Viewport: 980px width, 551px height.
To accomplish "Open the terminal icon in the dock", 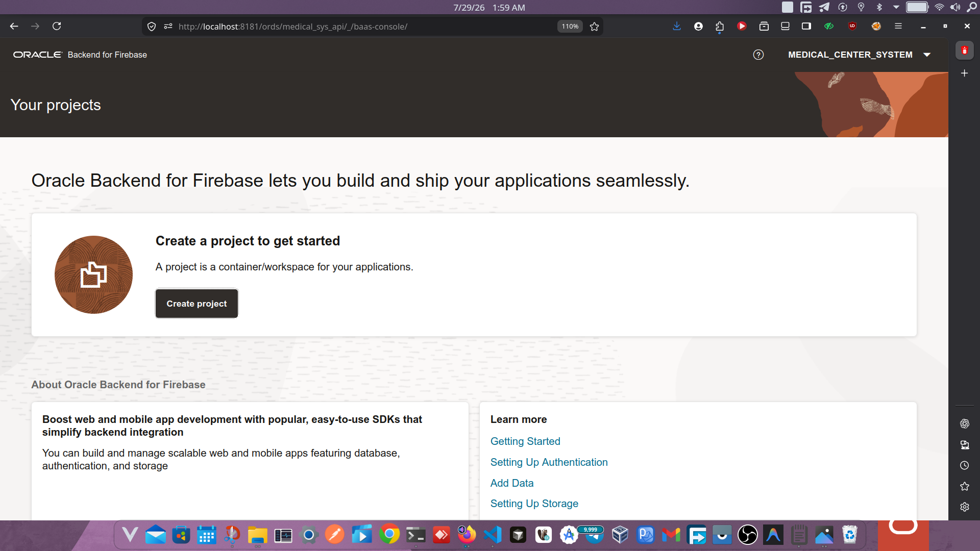I will tap(415, 535).
